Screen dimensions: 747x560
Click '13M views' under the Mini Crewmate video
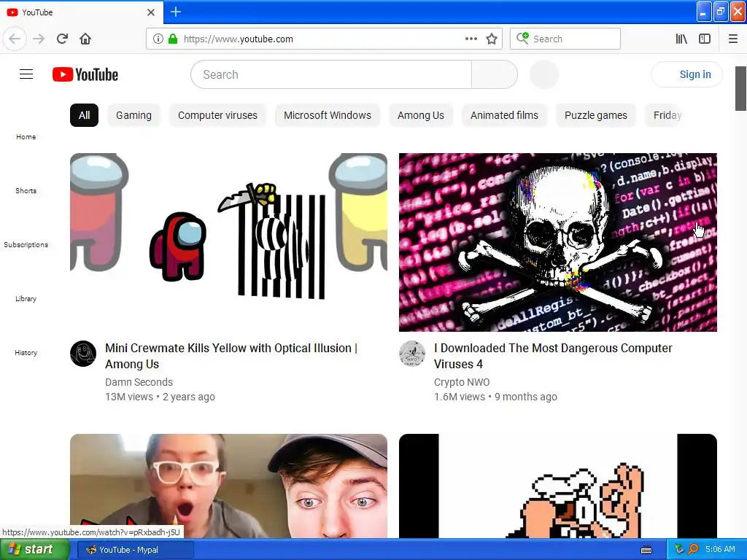[x=129, y=397]
